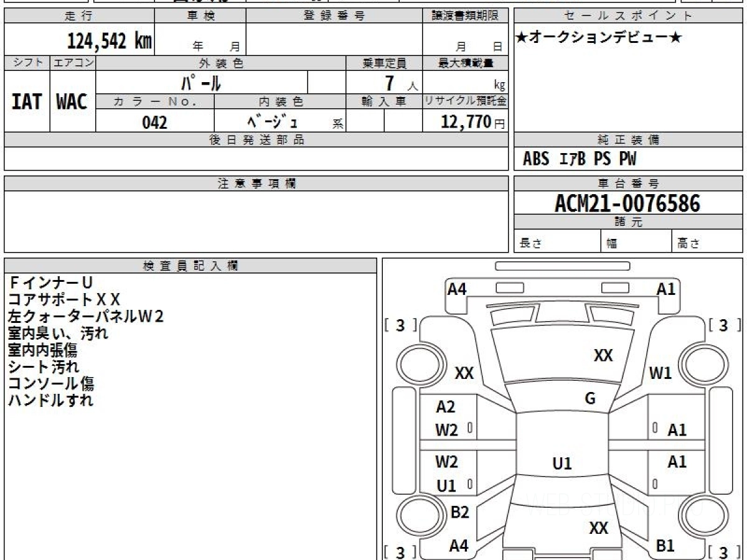Select the IAT shift value
The width and height of the screenshot is (747, 560).
(x=27, y=101)
